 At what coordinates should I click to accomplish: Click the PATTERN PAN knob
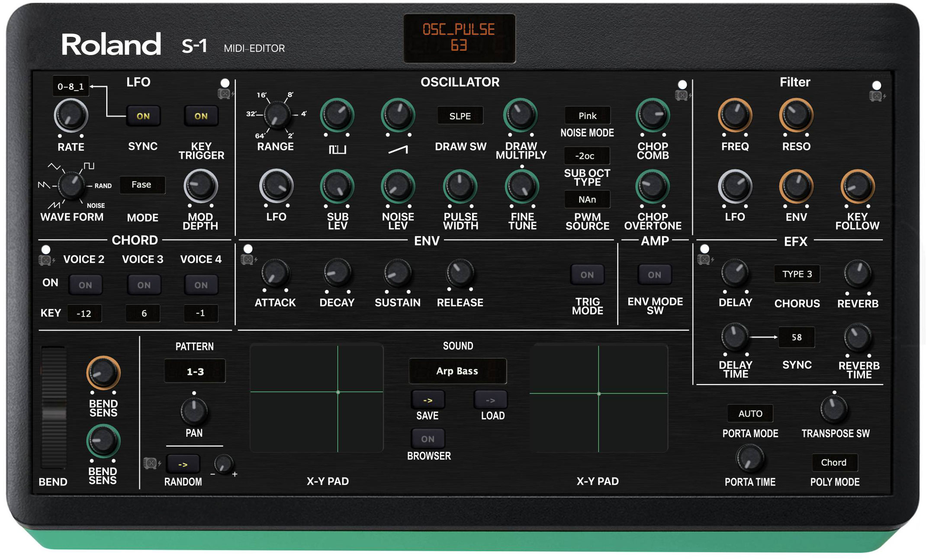point(194,411)
